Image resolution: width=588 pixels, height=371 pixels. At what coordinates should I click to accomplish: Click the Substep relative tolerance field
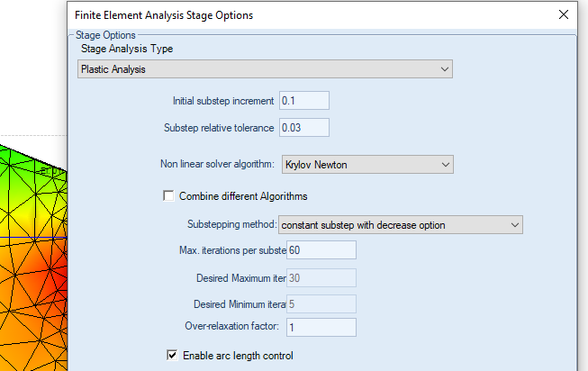click(x=304, y=128)
